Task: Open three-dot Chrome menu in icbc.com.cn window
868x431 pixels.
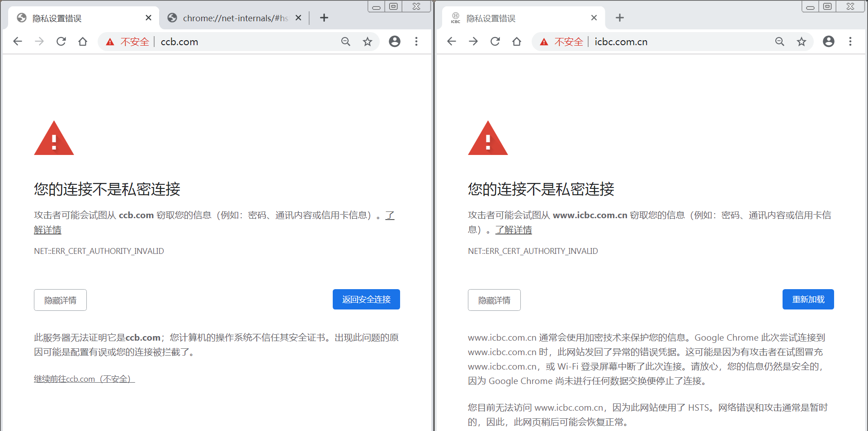Action: 850,42
